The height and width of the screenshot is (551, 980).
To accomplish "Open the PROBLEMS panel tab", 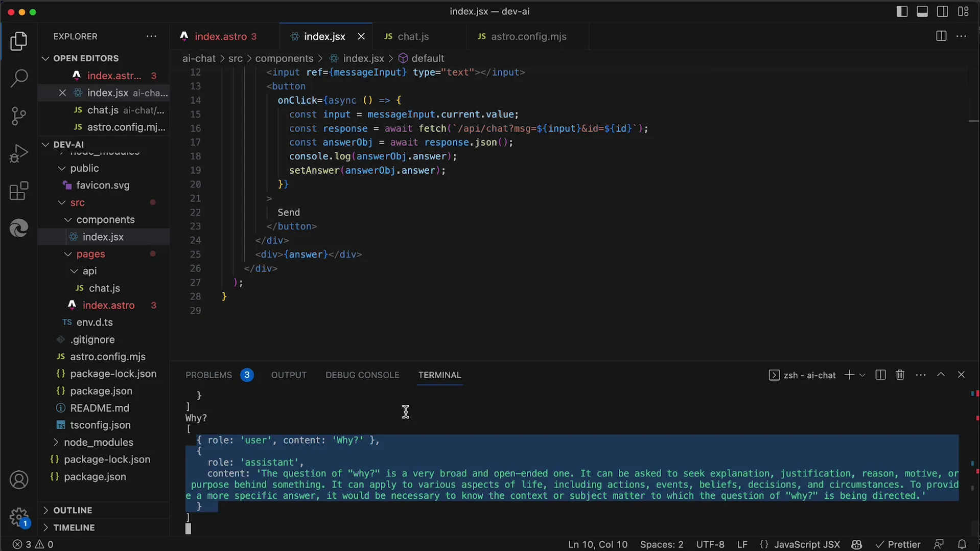I will coord(208,375).
